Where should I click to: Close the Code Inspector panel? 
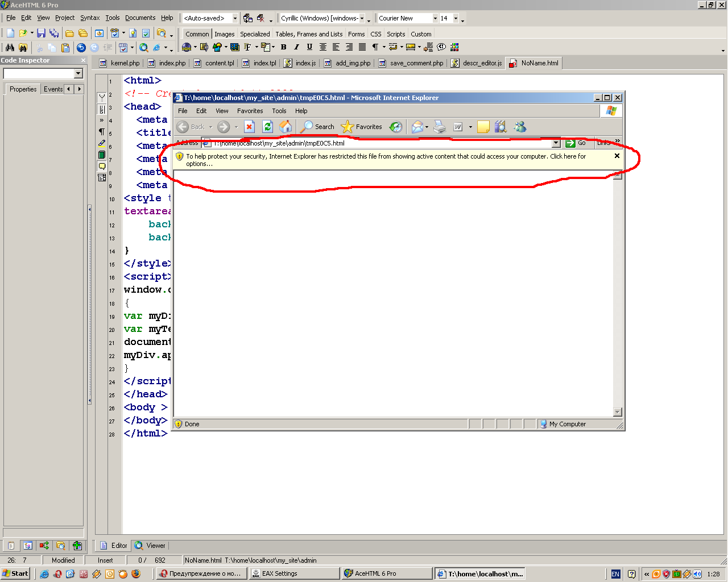83,60
